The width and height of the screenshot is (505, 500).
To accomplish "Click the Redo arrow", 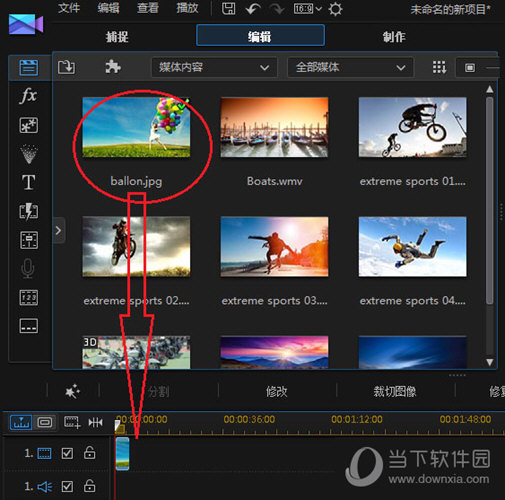I will coord(277,9).
